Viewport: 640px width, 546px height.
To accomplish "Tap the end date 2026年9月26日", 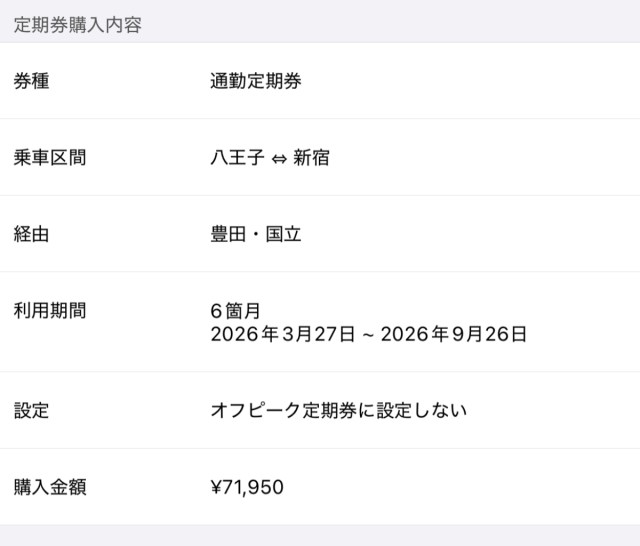I will [x=454, y=334].
